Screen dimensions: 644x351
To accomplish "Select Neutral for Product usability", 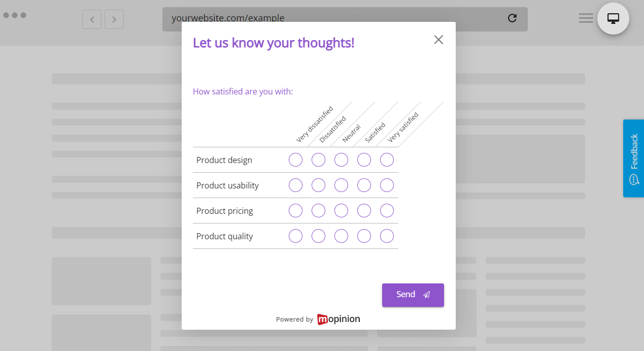I will 341,185.
